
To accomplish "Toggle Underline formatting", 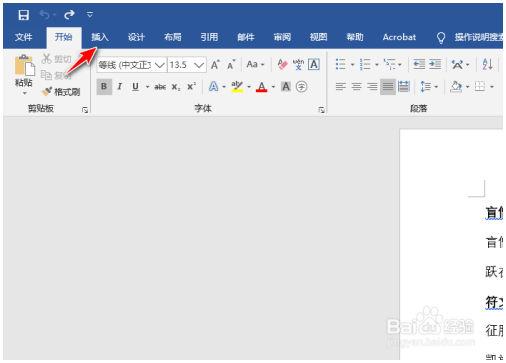I will (x=135, y=87).
